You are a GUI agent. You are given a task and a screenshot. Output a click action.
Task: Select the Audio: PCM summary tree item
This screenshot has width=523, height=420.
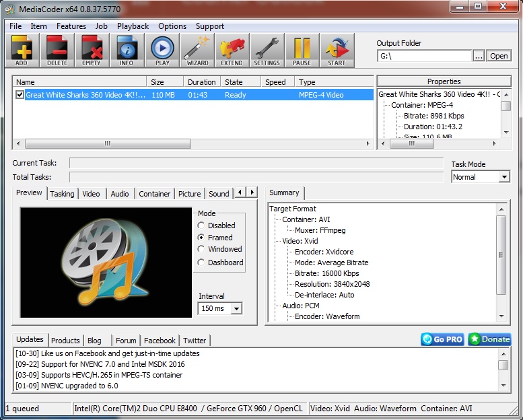(x=300, y=306)
